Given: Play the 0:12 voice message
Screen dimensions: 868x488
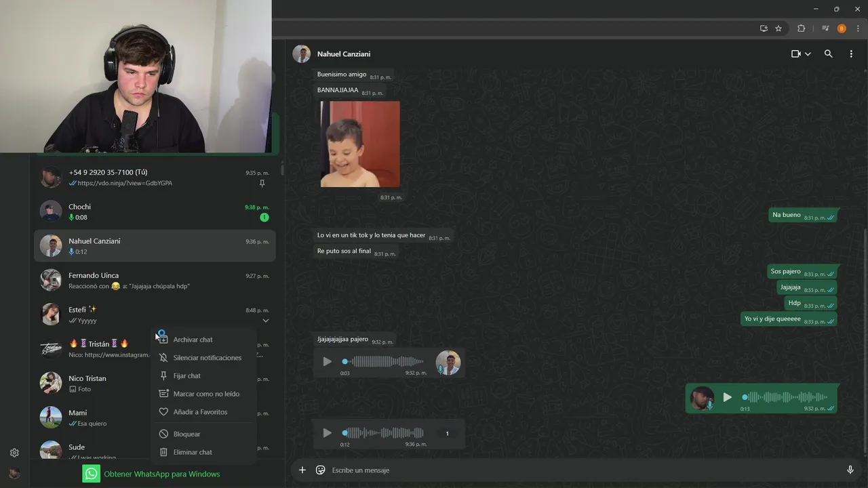Looking at the screenshot, I should point(327,433).
